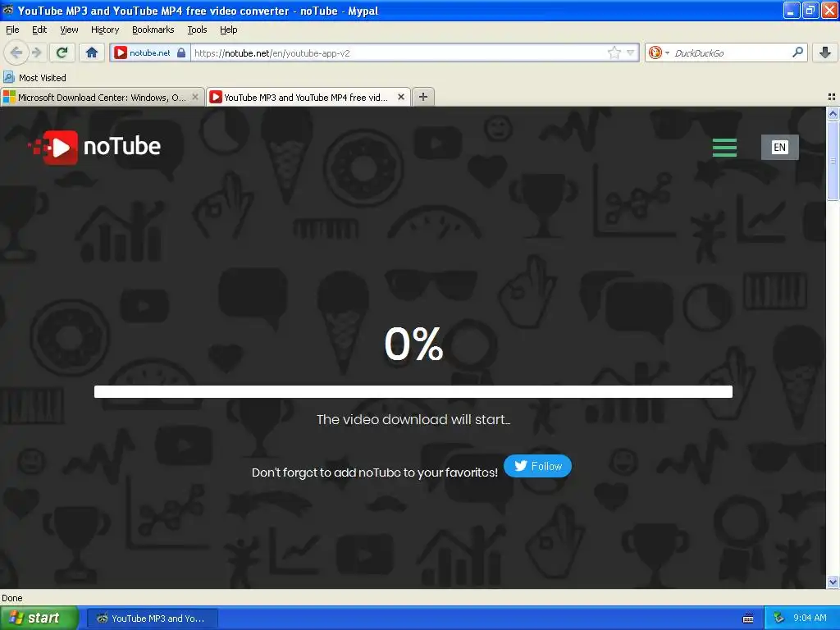Click the keyboard icon in taskbar
Screen dimensions: 840x630
[x=748, y=619]
